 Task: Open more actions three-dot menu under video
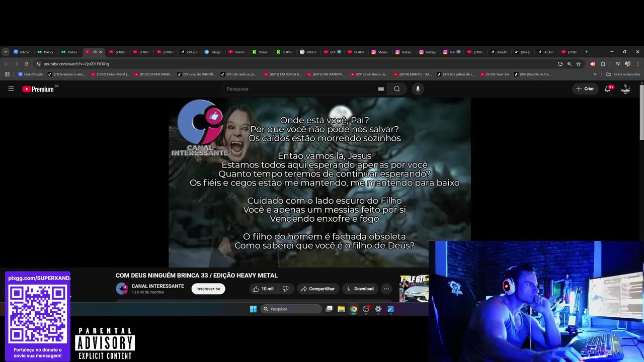click(x=386, y=289)
